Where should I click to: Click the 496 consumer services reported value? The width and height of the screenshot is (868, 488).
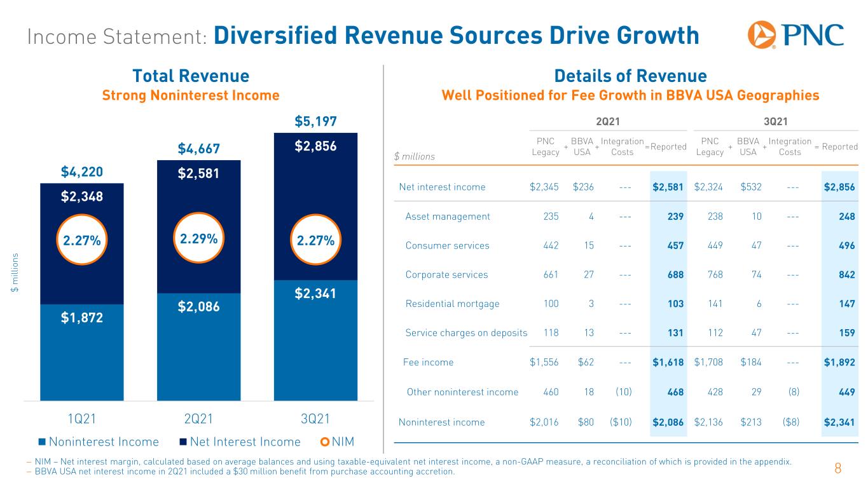pyautogui.click(x=846, y=245)
